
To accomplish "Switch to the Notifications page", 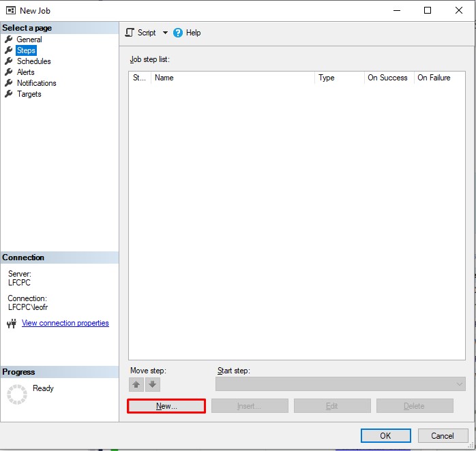I will click(x=36, y=83).
